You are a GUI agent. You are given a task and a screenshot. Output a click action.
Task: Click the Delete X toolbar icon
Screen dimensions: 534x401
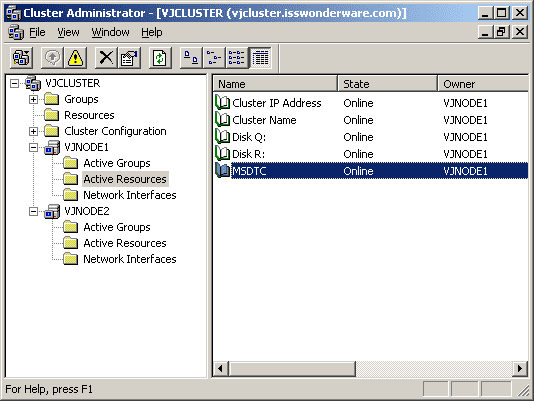pos(106,58)
